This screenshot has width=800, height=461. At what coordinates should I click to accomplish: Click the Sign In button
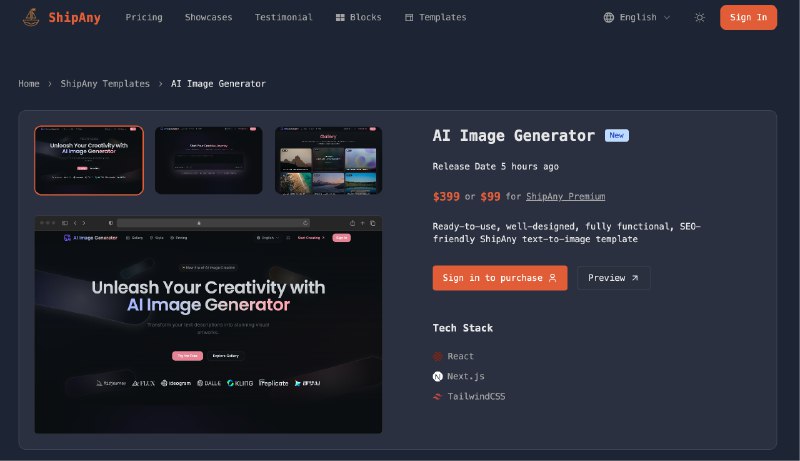(748, 17)
